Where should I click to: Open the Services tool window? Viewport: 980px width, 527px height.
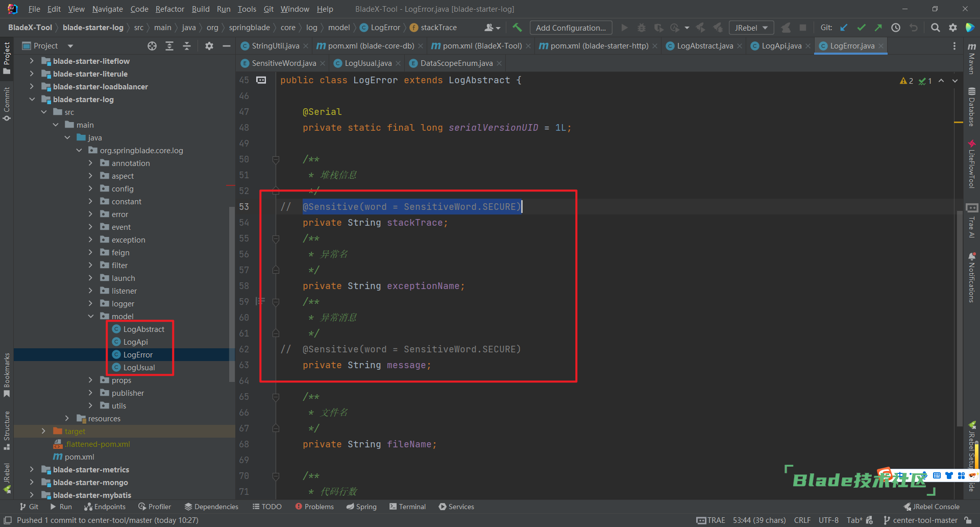(456, 507)
